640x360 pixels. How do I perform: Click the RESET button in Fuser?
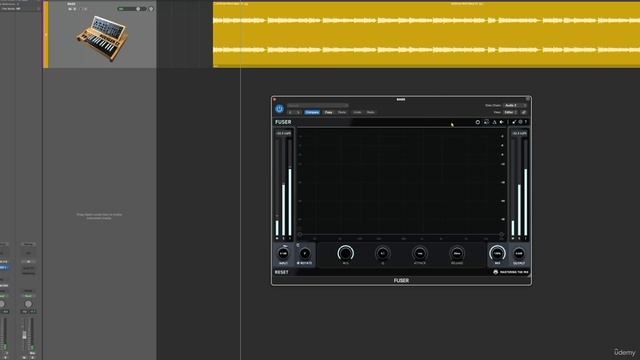coord(282,272)
